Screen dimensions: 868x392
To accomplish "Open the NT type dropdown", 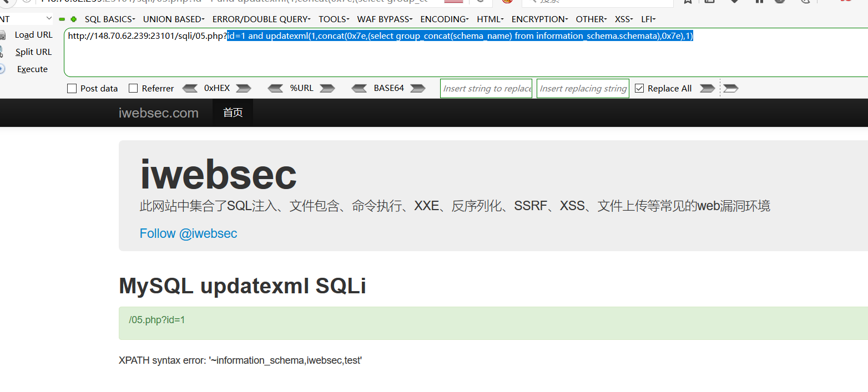I will 27,19.
